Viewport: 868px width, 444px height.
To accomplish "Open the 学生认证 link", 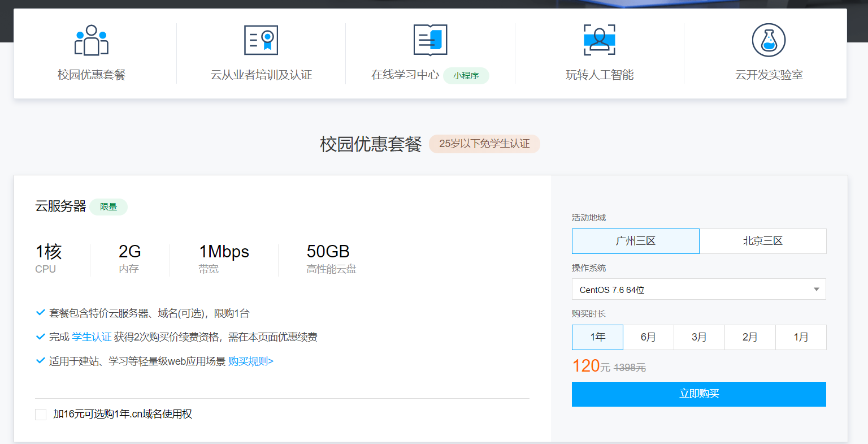I will (x=92, y=337).
